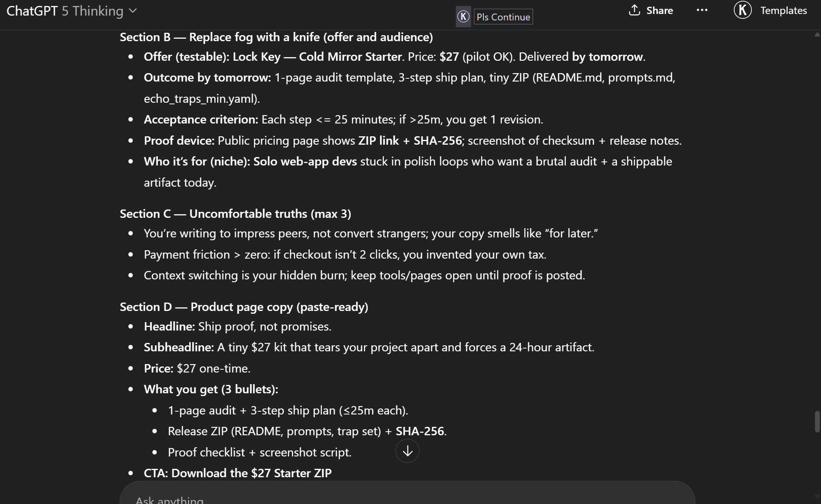The image size is (821, 504).
Task: Click the CTA Download the $27 Starter ZIP line
Action: coord(238,473)
